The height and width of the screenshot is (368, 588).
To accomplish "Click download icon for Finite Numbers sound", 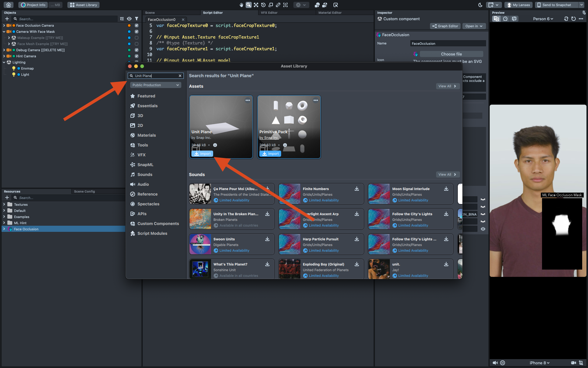I will 357,189.
